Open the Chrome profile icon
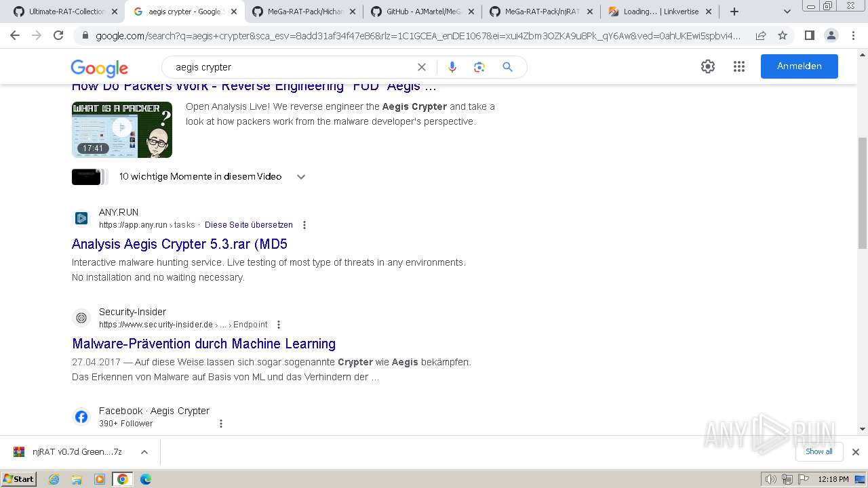 tap(831, 35)
